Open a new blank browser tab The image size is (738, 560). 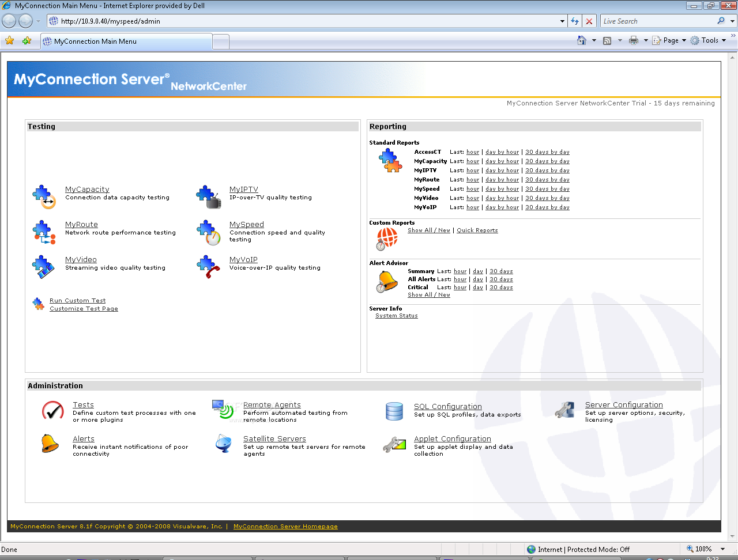point(221,41)
